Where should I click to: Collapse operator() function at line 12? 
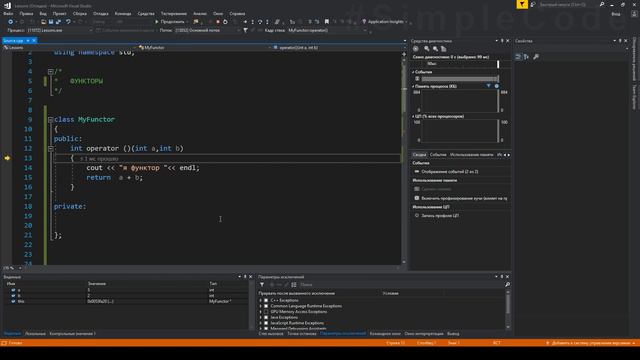[50, 149]
